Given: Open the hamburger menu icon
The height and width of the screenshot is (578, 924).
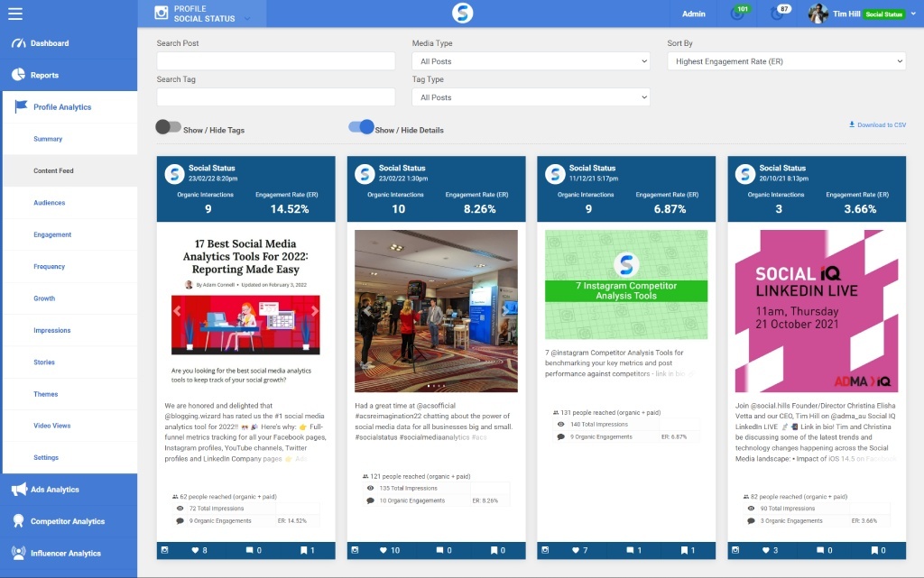Looking at the screenshot, I should [x=15, y=14].
